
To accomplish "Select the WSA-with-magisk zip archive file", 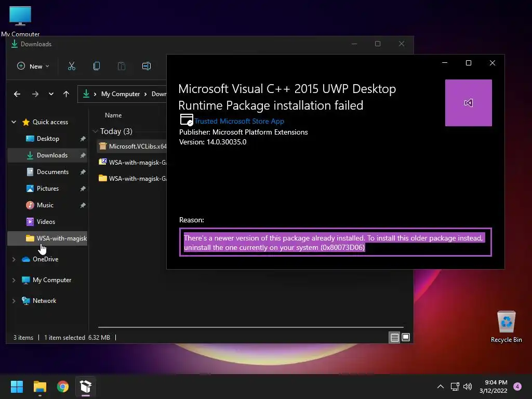I will click(132, 162).
